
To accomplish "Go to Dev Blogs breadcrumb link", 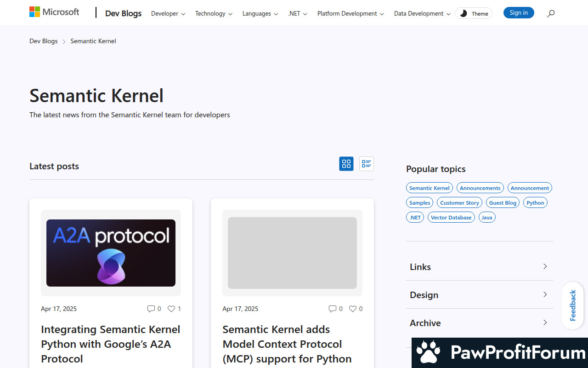I will click(44, 41).
